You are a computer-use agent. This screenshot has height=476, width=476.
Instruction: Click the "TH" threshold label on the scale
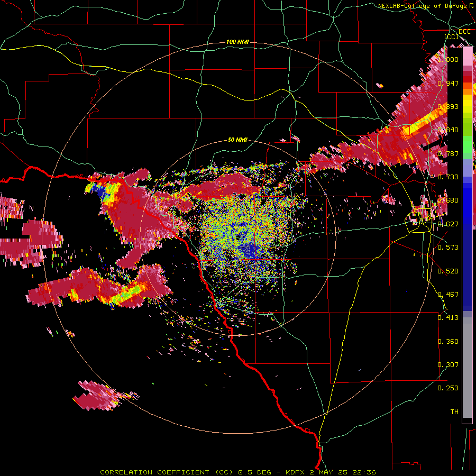(454, 412)
